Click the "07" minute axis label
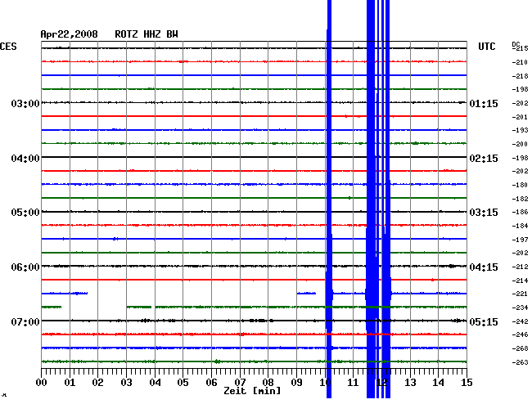 (x=240, y=383)
